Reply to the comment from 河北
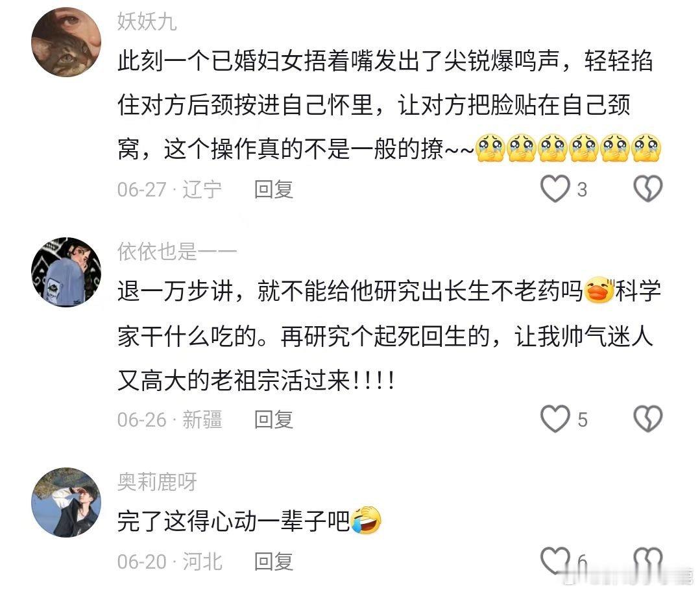 pos(274,562)
